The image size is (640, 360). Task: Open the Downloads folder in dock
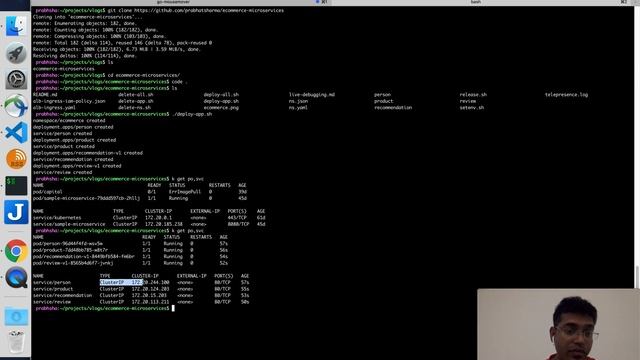[x=16, y=316]
